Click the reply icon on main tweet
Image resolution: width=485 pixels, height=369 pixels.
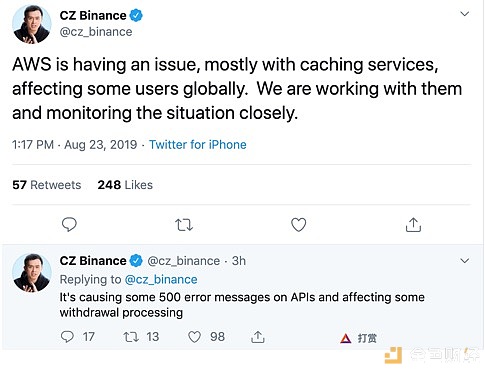pyautogui.click(x=69, y=225)
